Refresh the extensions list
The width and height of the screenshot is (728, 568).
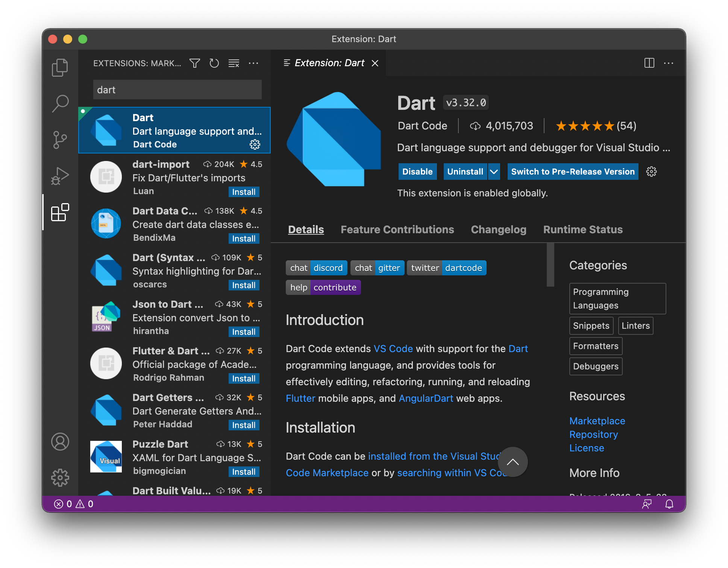point(214,63)
